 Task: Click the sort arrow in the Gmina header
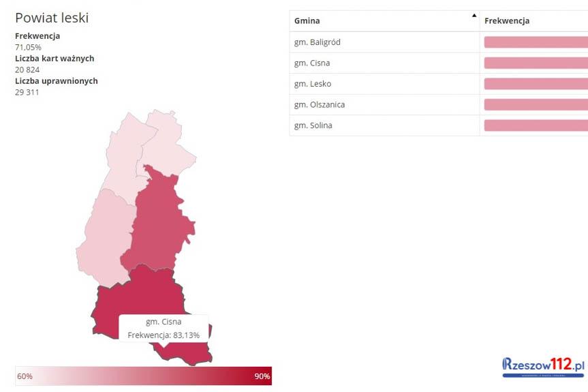click(474, 15)
